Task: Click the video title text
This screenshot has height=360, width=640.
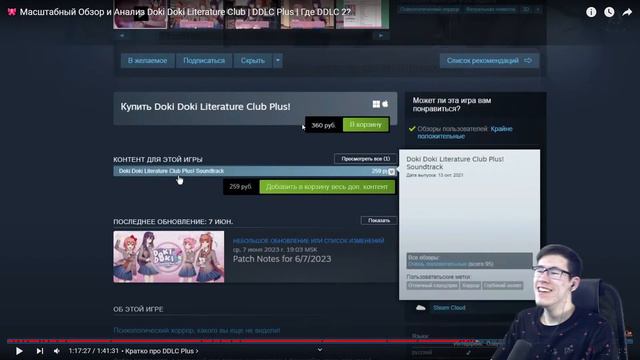Action: [x=185, y=12]
